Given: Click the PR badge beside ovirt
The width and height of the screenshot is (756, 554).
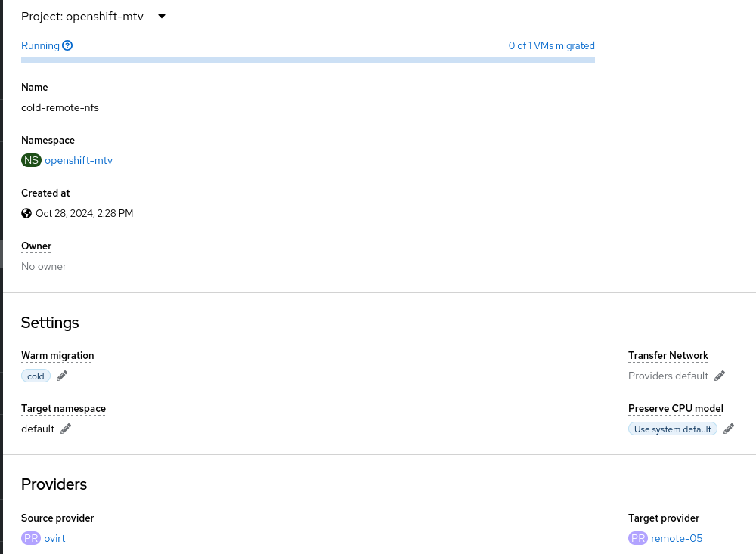Looking at the screenshot, I should coord(31,538).
